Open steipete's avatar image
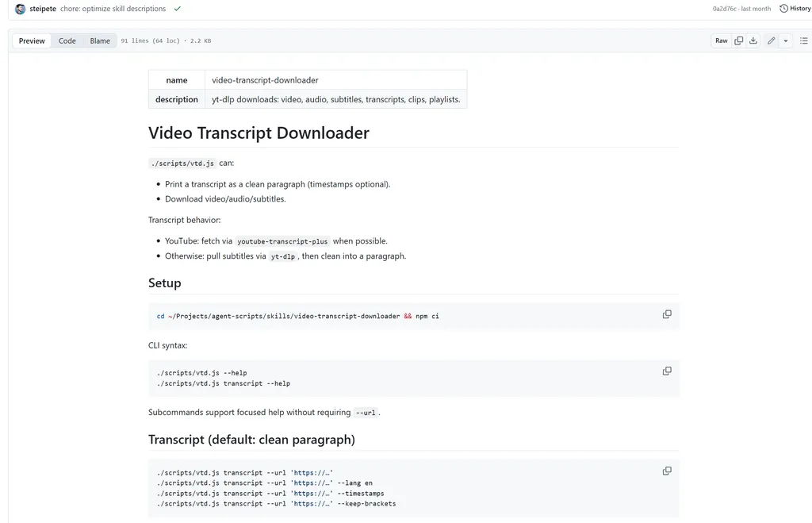Viewport: 812px width, 523px height. click(x=20, y=9)
